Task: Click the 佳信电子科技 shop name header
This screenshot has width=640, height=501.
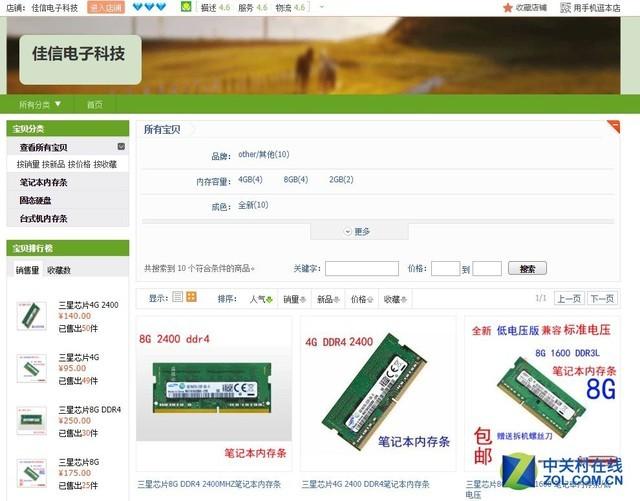Action: pyautogui.click(x=80, y=54)
